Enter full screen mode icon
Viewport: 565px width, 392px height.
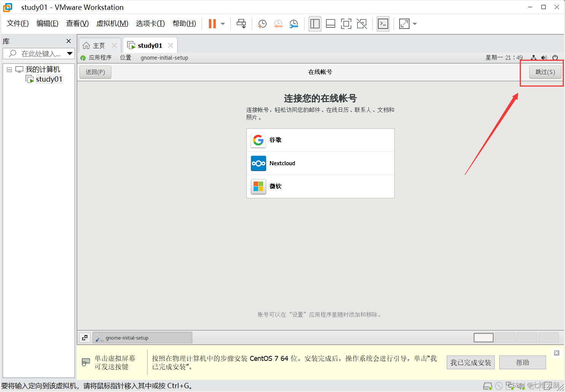point(346,24)
